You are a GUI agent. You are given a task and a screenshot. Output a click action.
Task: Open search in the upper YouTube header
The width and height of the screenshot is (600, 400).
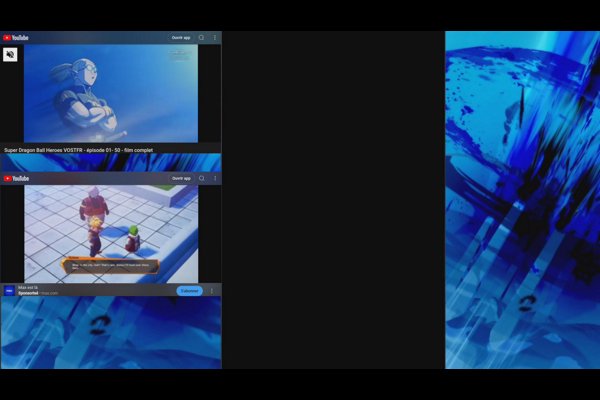pos(202,38)
